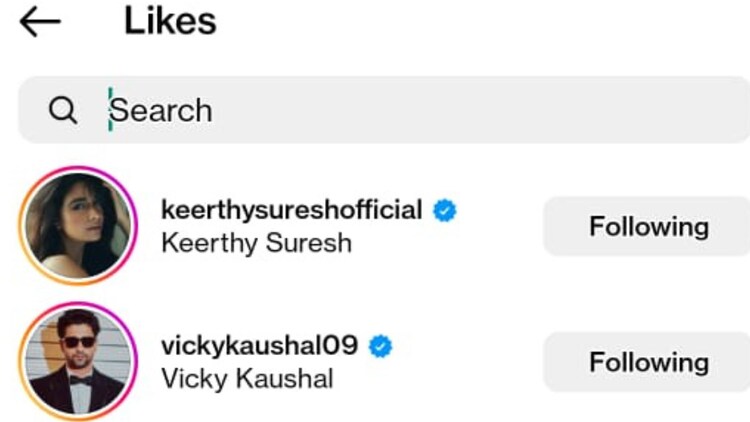Open the vickykaushal09 username link
This screenshot has height=422, width=750.
pyautogui.click(x=258, y=347)
